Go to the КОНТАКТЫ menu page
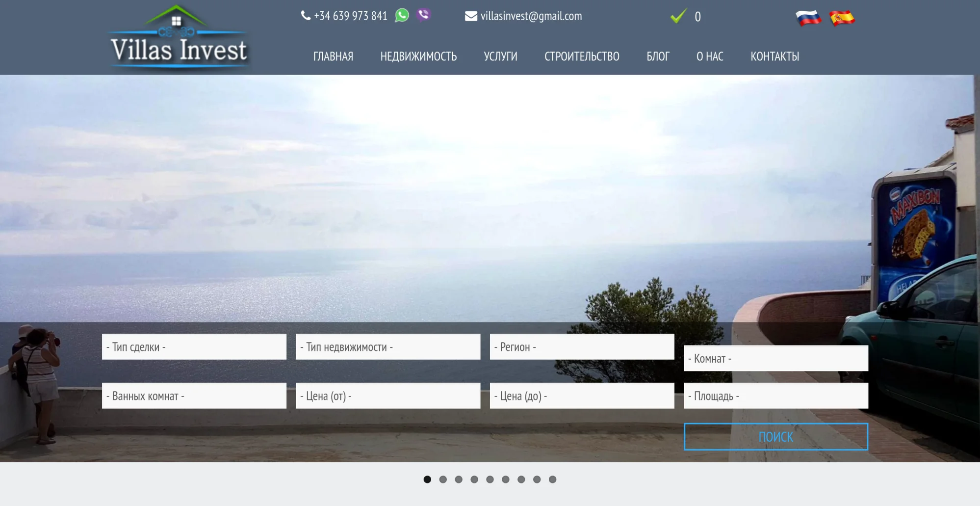Screen dimensions: 980x506 pyautogui.click(x=774, y=56)
